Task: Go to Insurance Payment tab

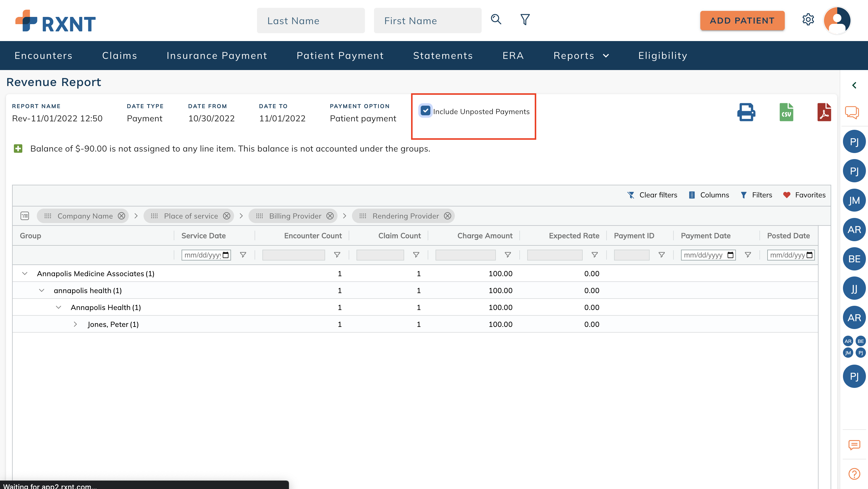Action: click(217, 56)
